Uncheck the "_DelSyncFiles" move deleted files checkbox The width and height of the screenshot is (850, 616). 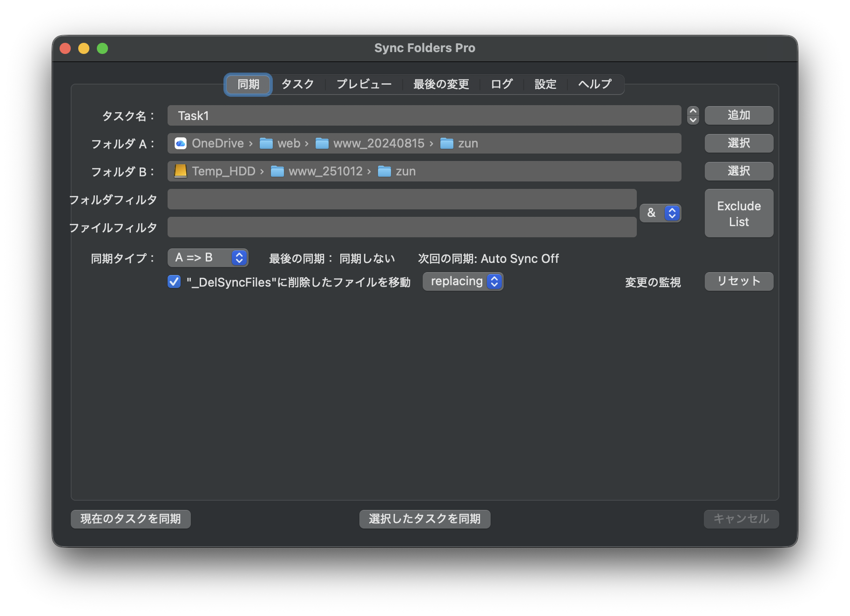[174, 281]
